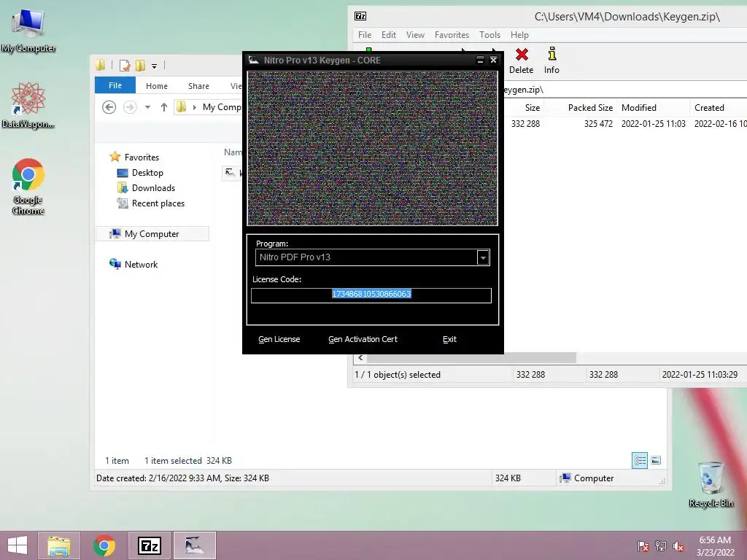
Task: Click Explorer Up arrow button
Action: point(164,107)
